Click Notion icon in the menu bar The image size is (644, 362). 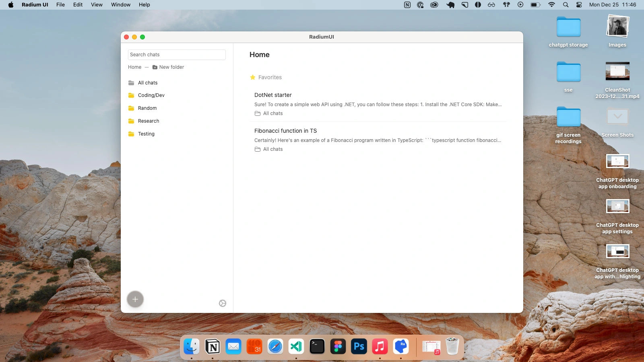[407, 5]
